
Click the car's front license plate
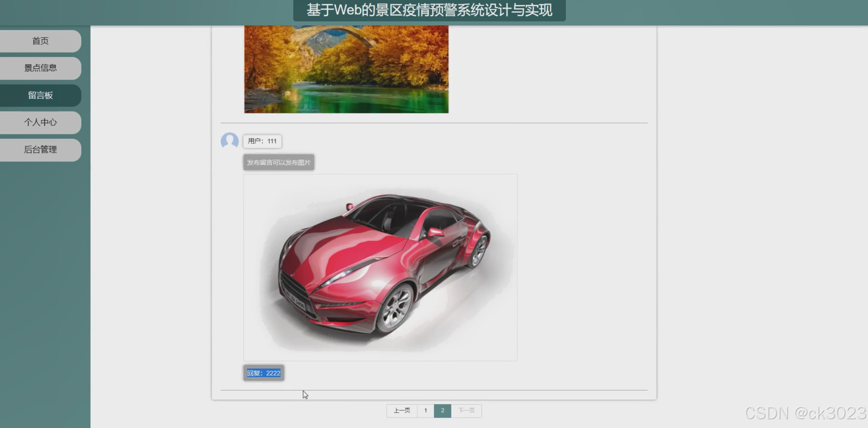[x=296, y=301]
